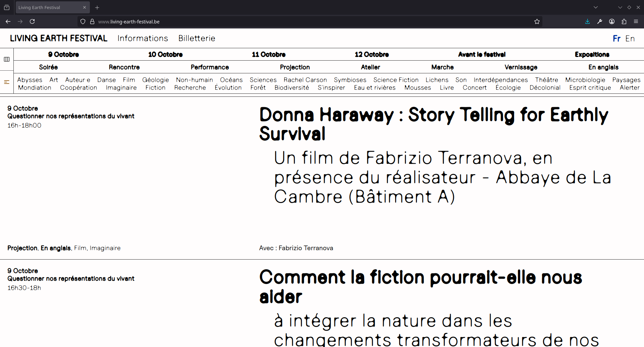Filter programme by 10 Octobre
This screenshot has width=644, height=347.
pos(165,54)
